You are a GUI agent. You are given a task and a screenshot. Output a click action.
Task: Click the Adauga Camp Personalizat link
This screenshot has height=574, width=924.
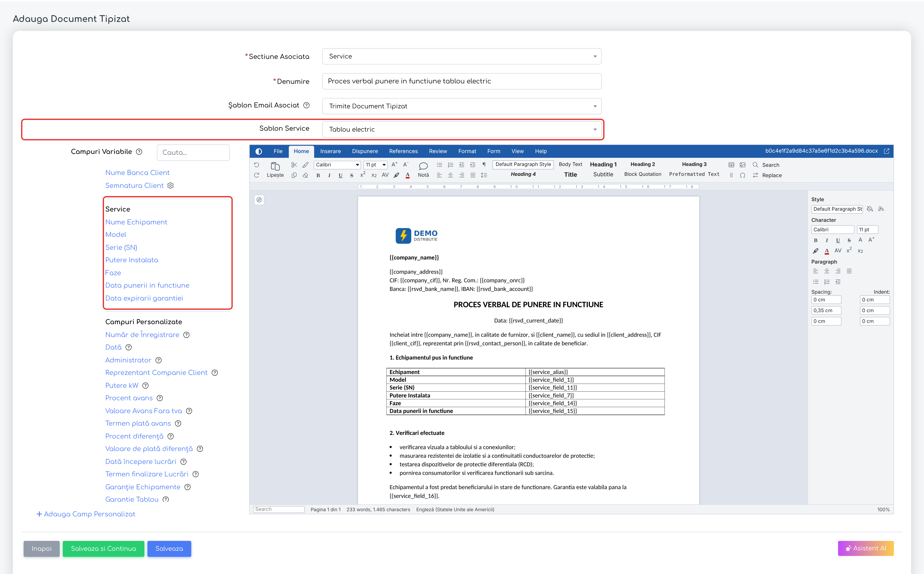coord(86,514)
